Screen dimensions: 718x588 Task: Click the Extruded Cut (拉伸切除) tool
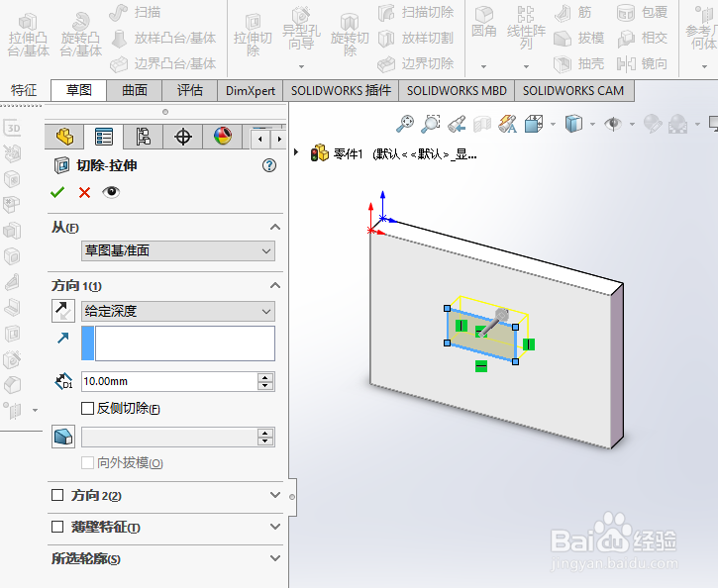coord(253,36)
